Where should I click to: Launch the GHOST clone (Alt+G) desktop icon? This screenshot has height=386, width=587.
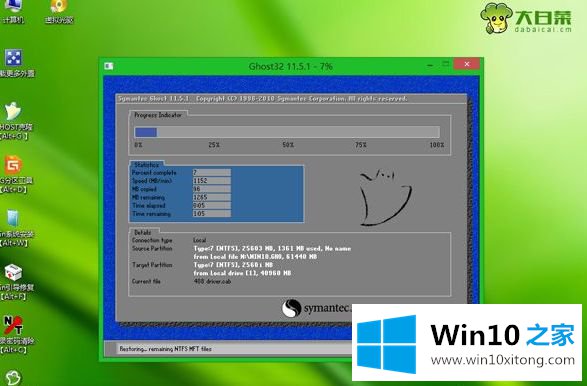pyautogui.click(x=15, y=120)
